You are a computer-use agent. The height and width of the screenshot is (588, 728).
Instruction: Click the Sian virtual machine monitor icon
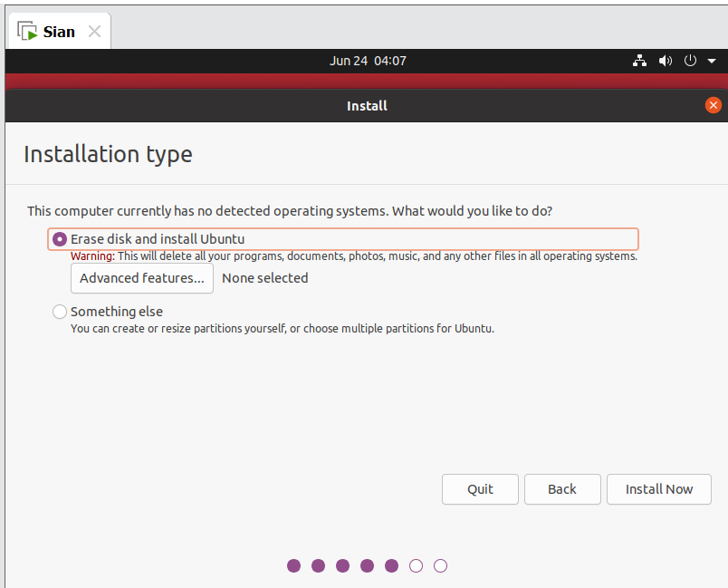coord(27,29)
